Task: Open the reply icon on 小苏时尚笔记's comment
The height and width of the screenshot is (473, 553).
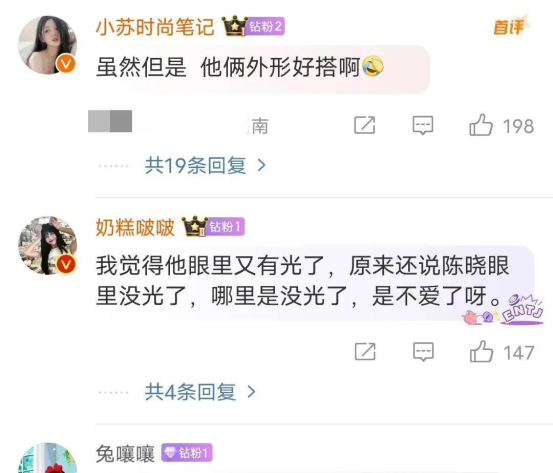Action: pos(423,125)
